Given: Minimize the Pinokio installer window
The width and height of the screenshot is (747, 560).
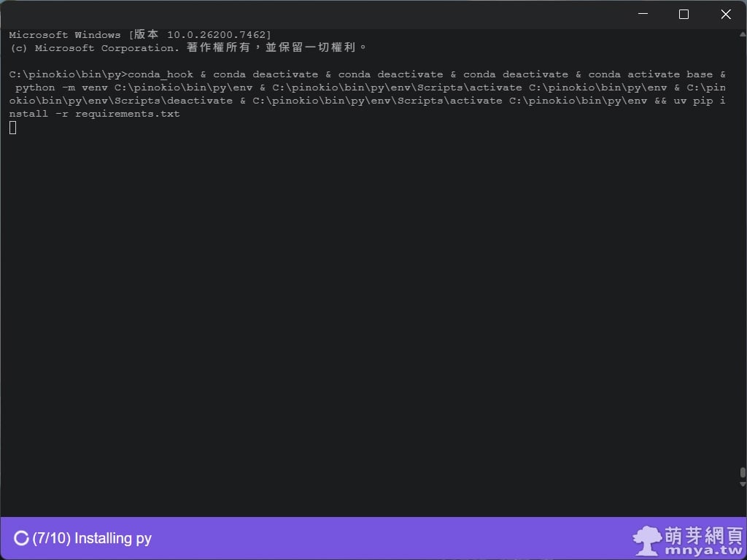Looking at the screenshot, I should [643, 15].
